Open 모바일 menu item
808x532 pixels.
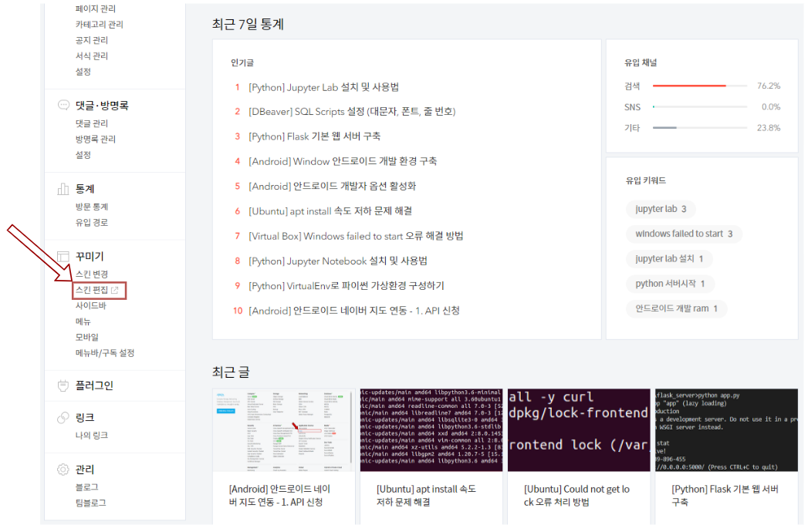pyautogui.click(x=86, y=337)
